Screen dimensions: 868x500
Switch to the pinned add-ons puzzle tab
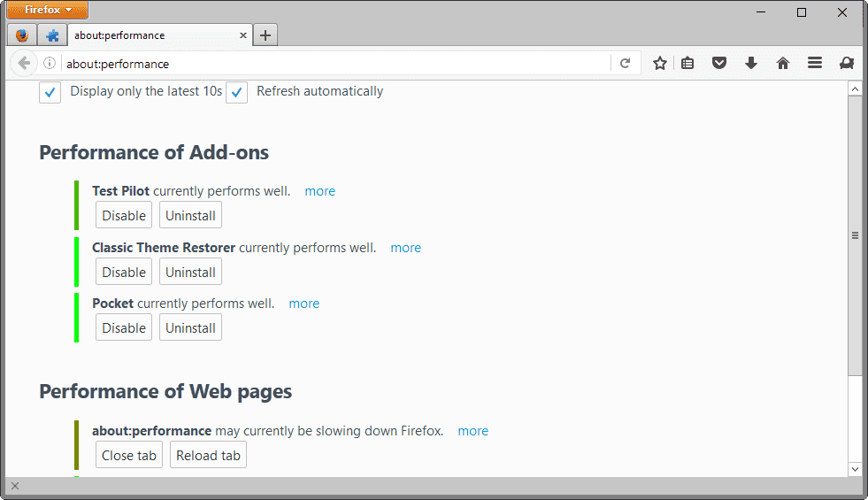pos(52,35)
